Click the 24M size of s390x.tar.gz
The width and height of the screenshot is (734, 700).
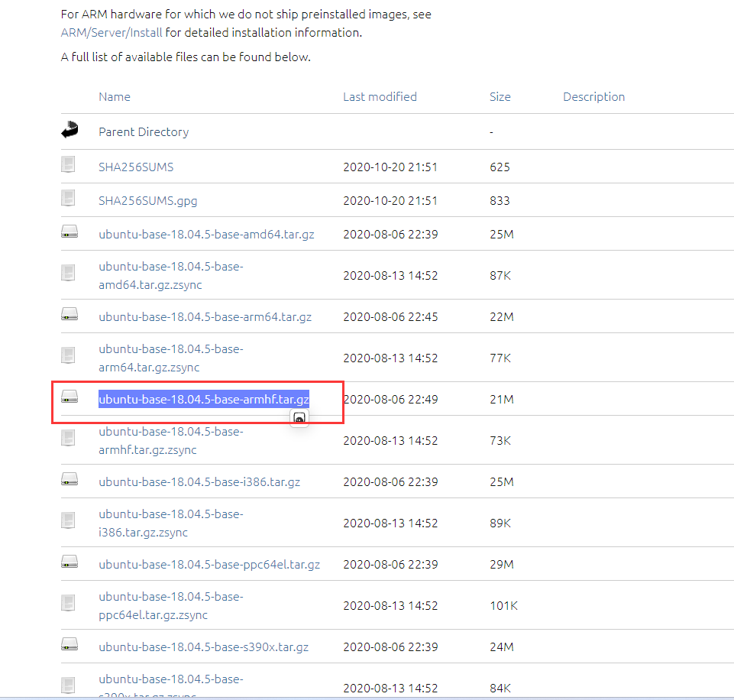(501, 647)
